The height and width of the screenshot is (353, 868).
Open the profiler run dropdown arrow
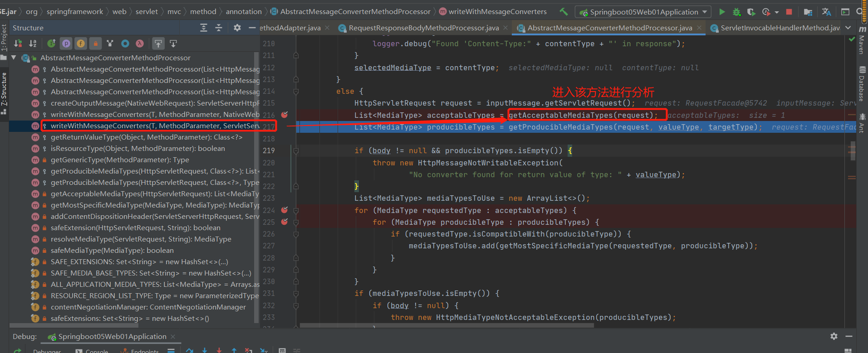pos(776,12)
